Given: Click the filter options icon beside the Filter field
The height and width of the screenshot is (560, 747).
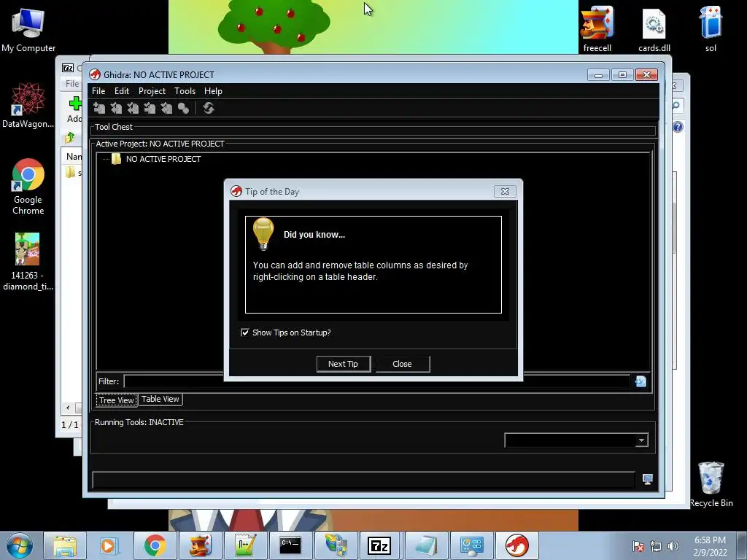Looking at the screenshot, I should (640, 381).
